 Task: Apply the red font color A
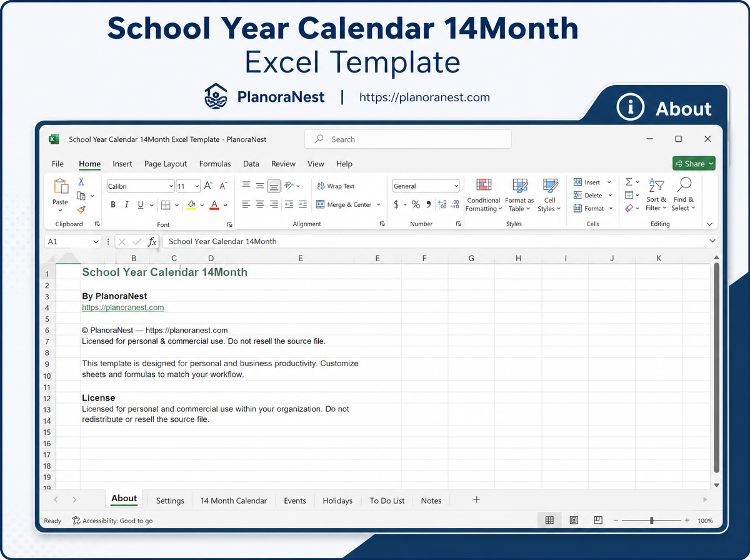[x=214, y=205]
